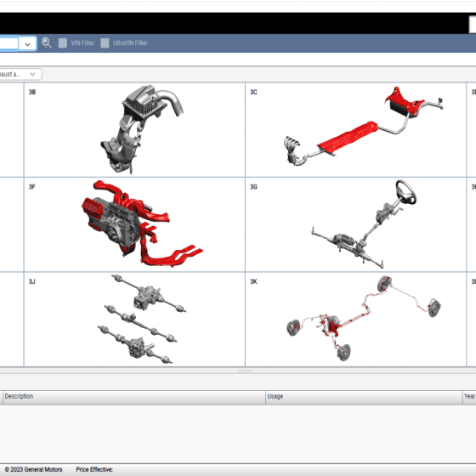Open the 3C exhaust system illustration
The height and width of the screenshot is (476, 476).
pos(364,126)
